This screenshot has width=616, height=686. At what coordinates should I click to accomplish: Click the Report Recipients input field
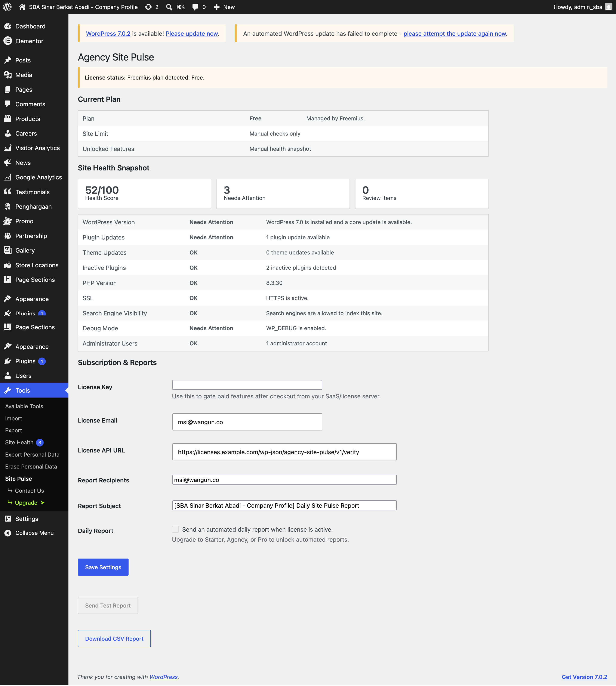(x=284, y=480)
